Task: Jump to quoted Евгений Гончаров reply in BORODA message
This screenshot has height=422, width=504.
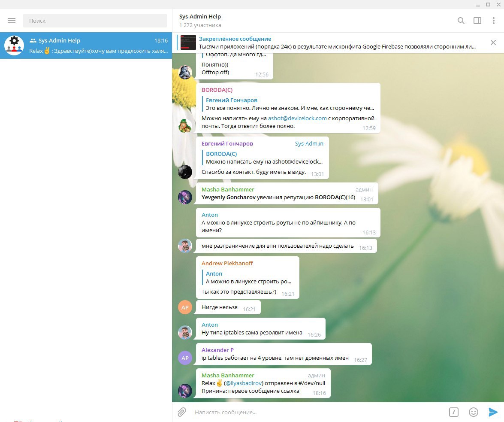Action: [289, 104]
